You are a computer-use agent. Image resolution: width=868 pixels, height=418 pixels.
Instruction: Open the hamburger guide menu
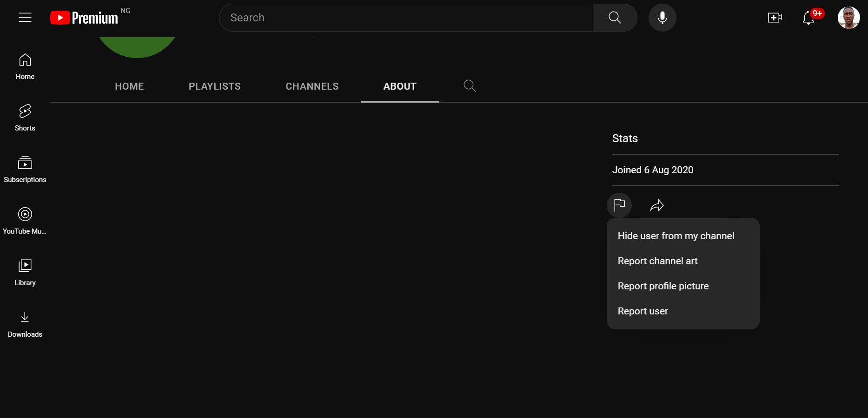[x=25, y=18]
